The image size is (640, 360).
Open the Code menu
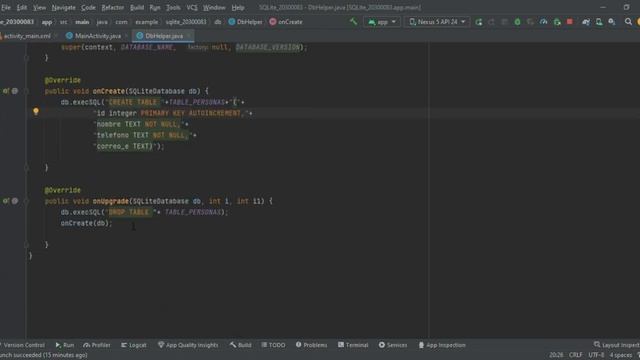point(88,7)
